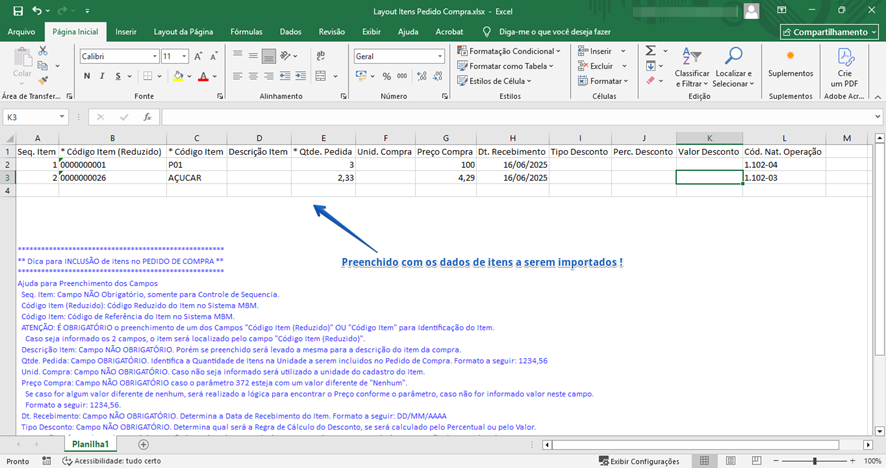Click the Cut scissors icon
The height and width of the screenshot is (468, 886).
pyautogui.click(x=43, y=50)
